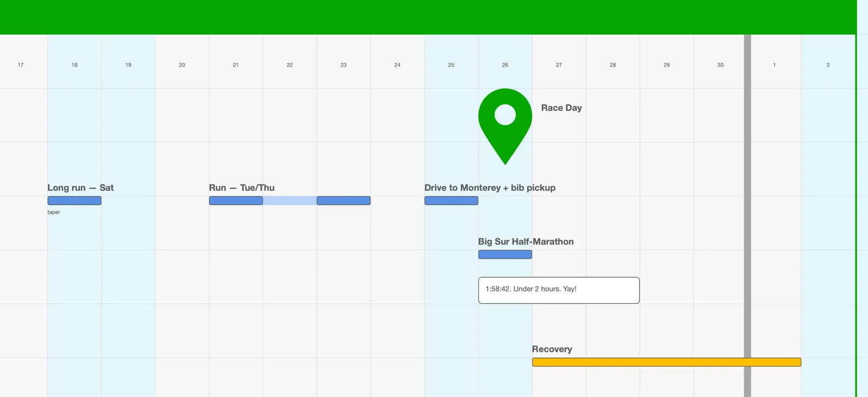Select day 18 in the date header

pos(74,65)
